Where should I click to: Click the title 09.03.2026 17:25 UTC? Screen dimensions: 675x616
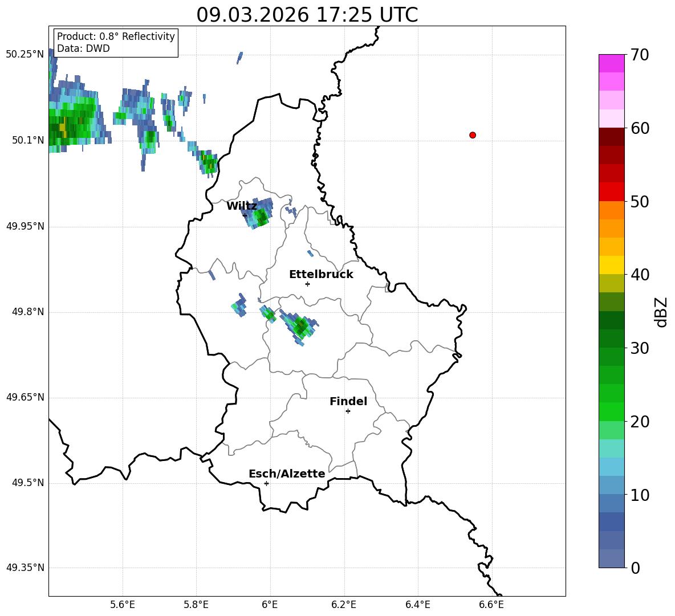(x=307, y=15)
